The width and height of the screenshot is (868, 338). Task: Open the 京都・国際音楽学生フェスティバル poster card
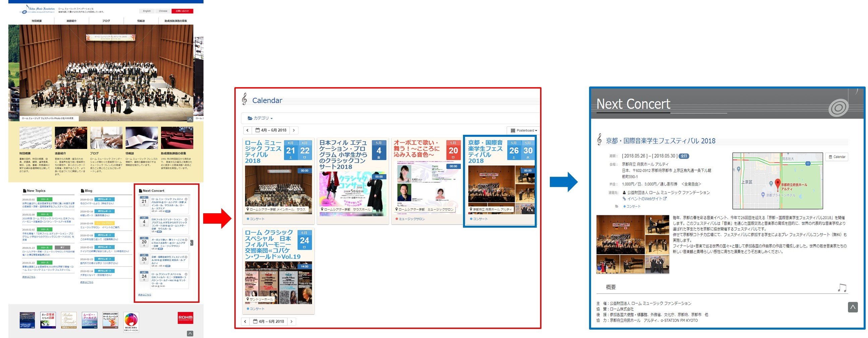(x=500, y=181)
